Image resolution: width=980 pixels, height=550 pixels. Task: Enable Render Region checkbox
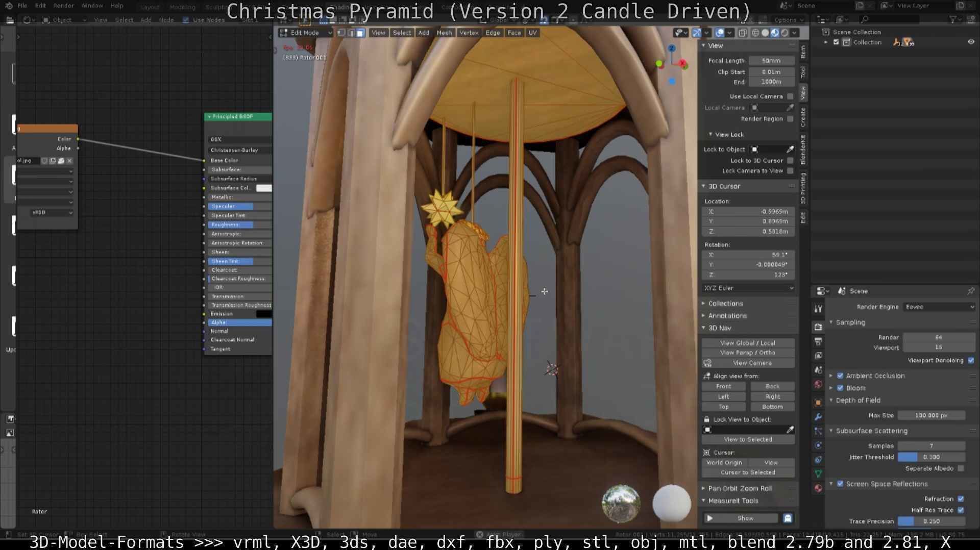pyautogui.click(x=790, y=119)
